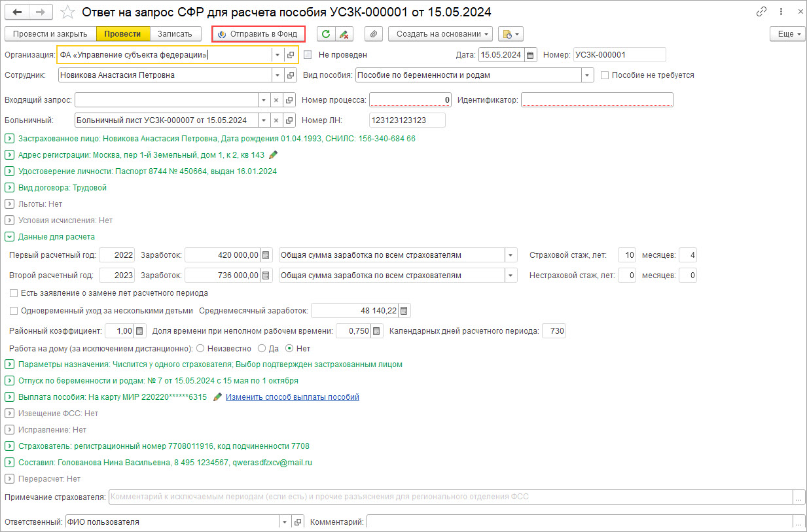Edit benefit payment method with pencil icon
807x532 pixels.
tap(218, 397)
